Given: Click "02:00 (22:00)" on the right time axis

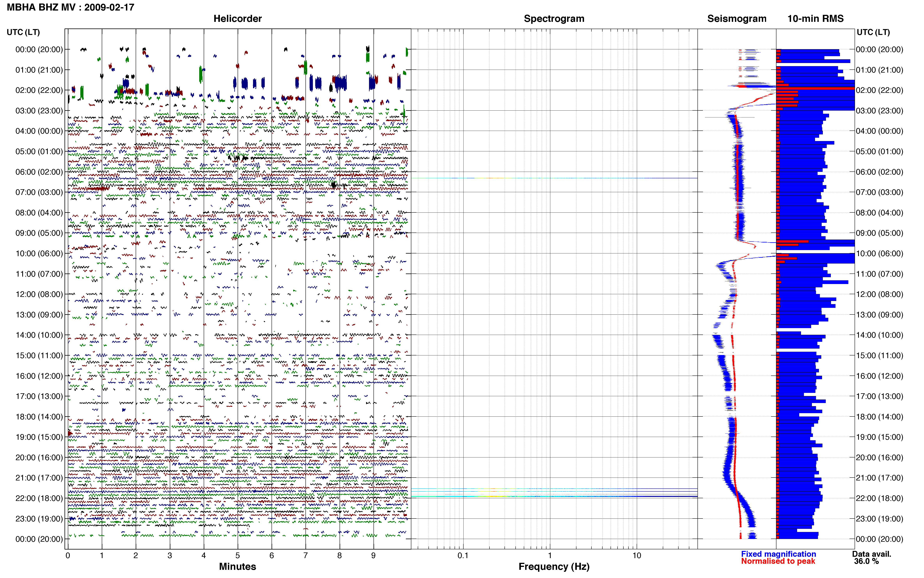Looking at the screenshot, I should (x=880, y=90).
